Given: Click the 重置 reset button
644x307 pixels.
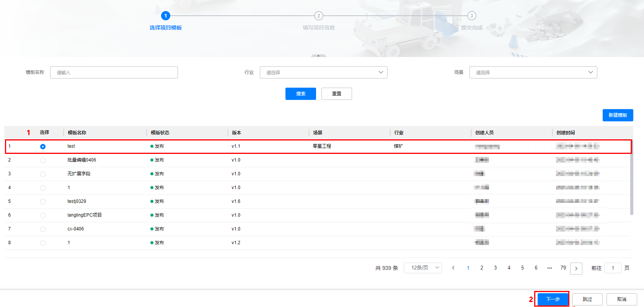Looking at the screenshot, I should coord(337,94).
